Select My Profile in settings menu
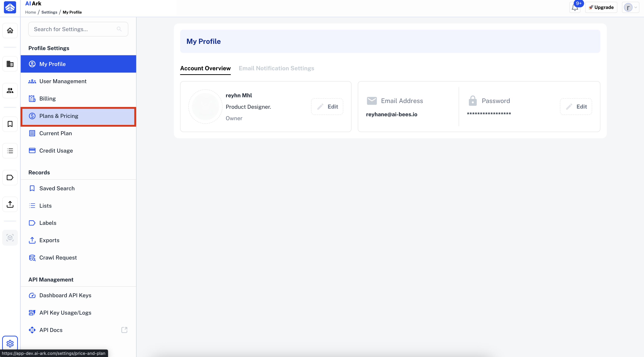 click(x=78, y=64)
